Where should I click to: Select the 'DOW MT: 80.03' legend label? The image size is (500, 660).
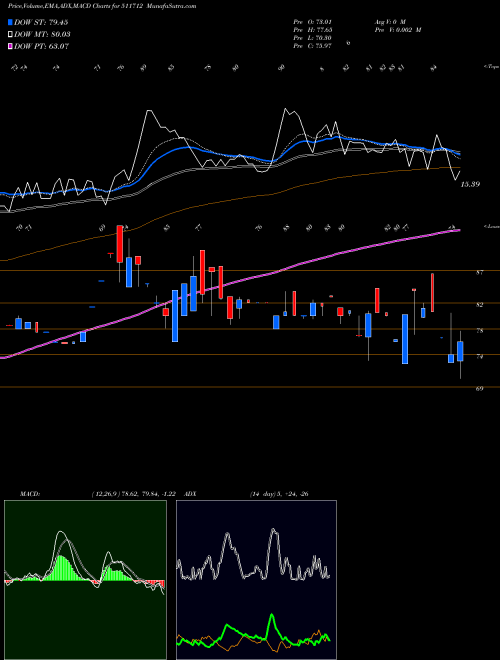tap(43, 34)
